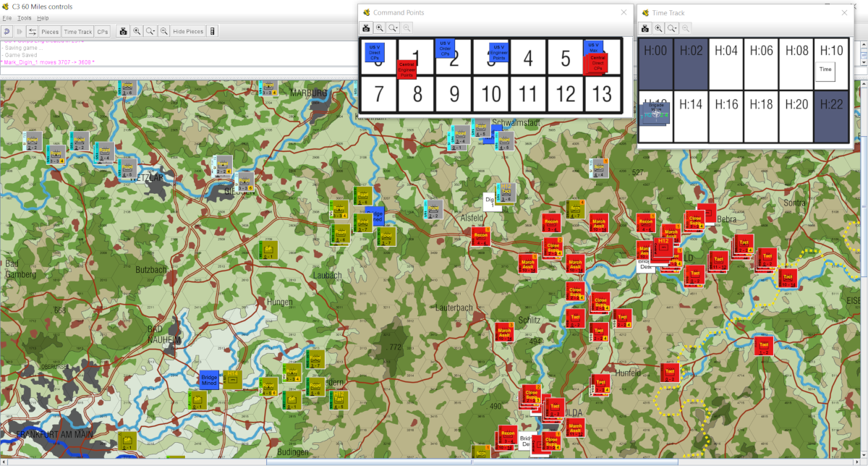Click the camera icon in Command Points window
This screenshot has width=868, height=466.
tap(367, 28)
